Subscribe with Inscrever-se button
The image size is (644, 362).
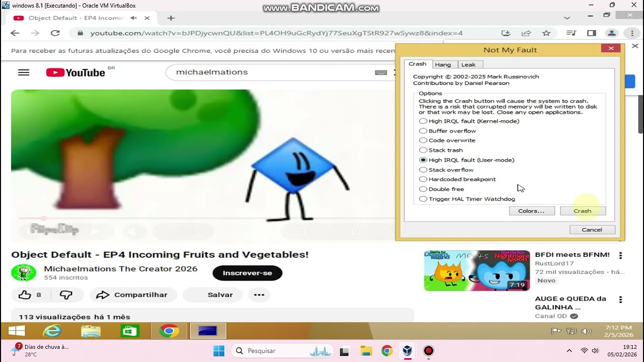click(x=248, y=273)
